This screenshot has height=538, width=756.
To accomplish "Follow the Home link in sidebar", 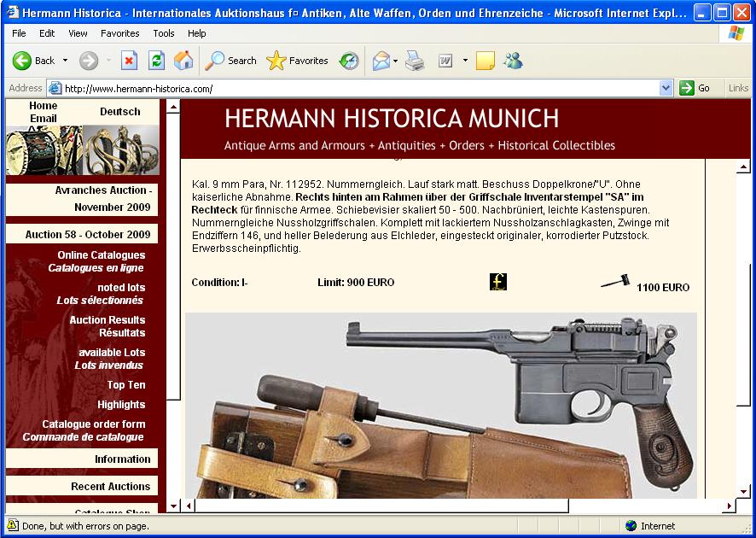I will tap(43, 106).
